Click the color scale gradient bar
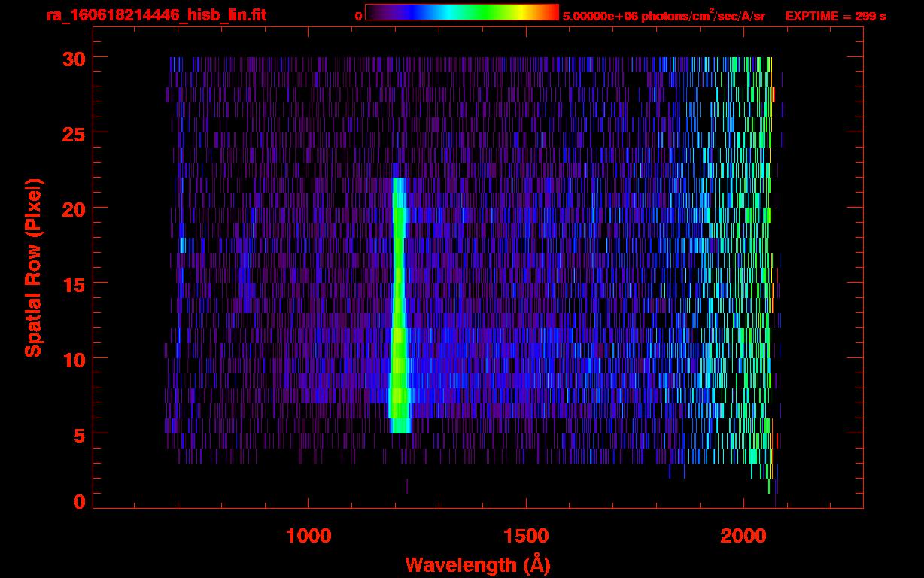 [x=461, y=12]
